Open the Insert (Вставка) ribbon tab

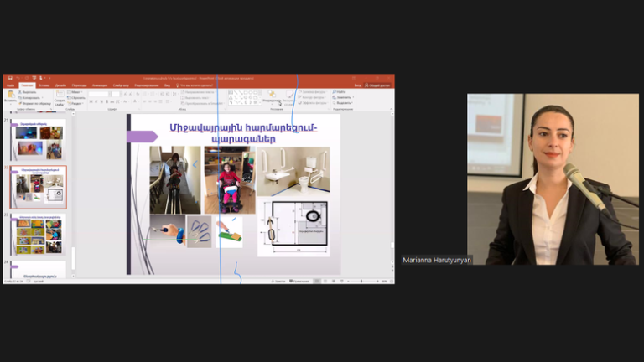44,85
